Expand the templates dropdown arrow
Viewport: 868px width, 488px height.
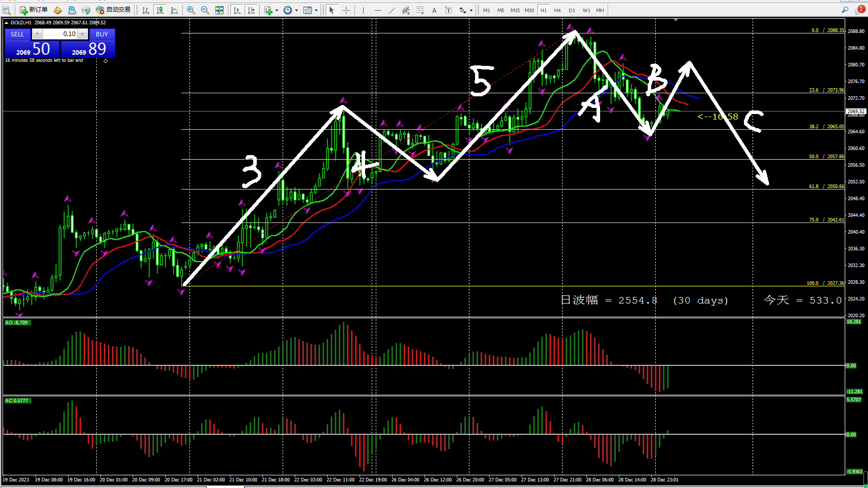(x=317, y=10)
